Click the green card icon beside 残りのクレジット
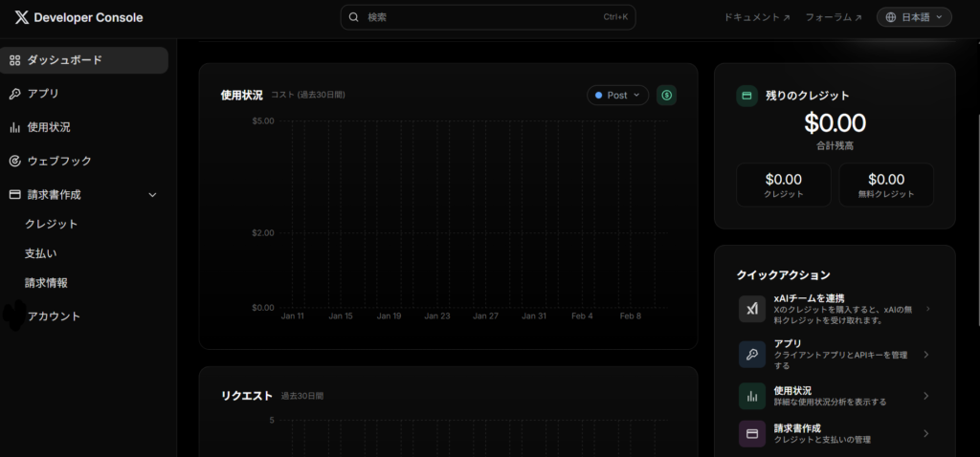Screen dimensions: 980x457 point(746,96)
